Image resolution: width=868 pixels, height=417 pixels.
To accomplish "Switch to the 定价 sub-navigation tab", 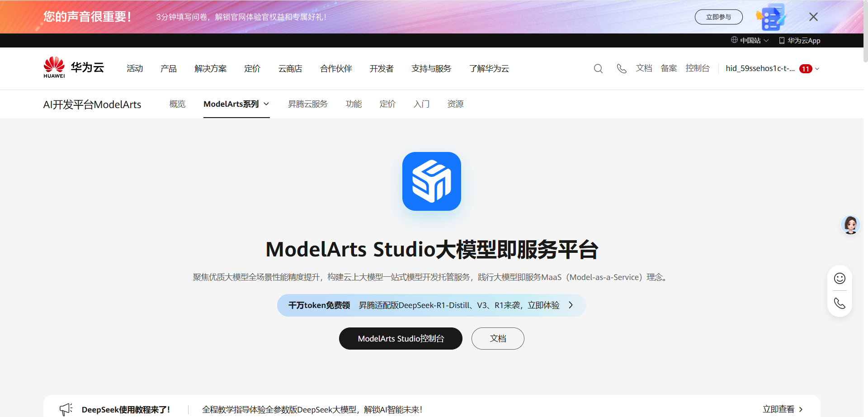I will tap(387, 104).
